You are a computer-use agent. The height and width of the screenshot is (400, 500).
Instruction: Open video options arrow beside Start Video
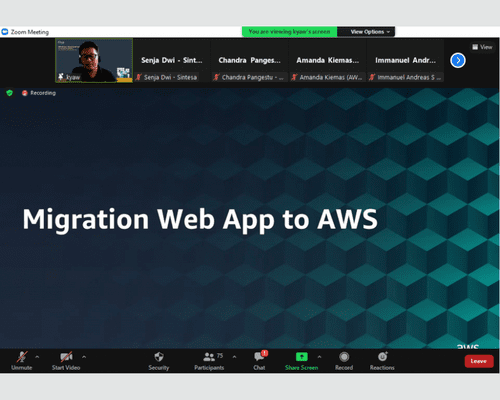pyautogui.click(x=84, y=357)
